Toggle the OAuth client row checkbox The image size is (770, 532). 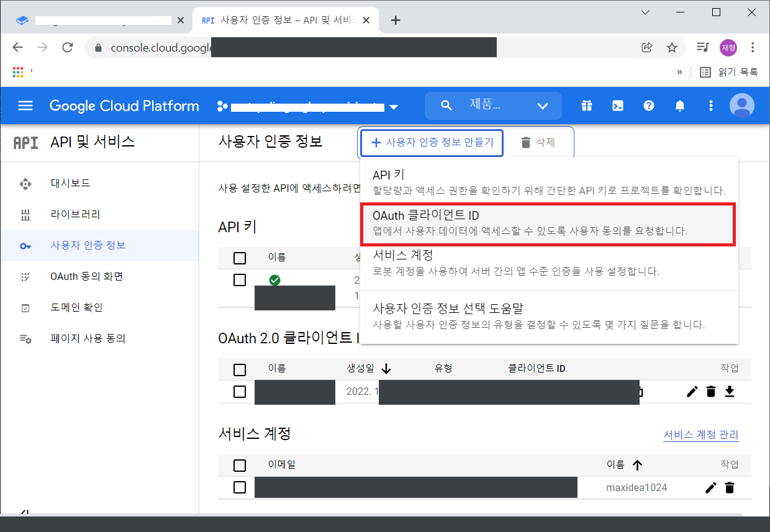click(x=240, y=392)
